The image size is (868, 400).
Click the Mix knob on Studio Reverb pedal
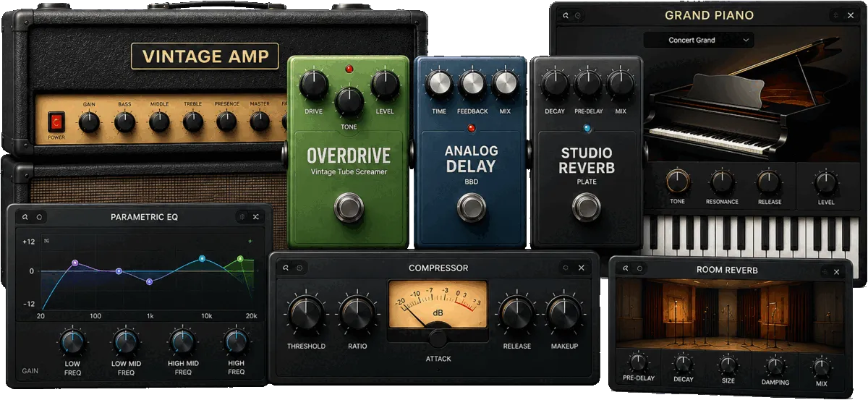[x=621, y=84]
